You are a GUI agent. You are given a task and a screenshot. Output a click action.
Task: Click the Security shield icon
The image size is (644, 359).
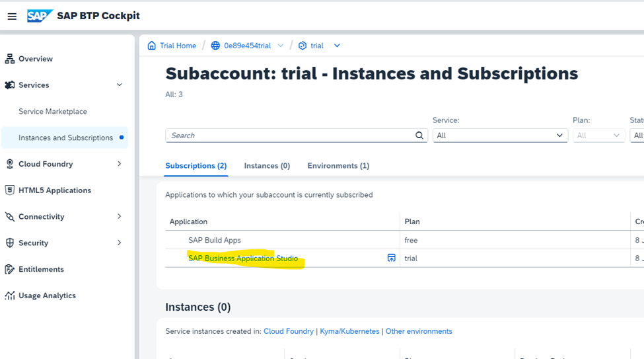[10, 243]
